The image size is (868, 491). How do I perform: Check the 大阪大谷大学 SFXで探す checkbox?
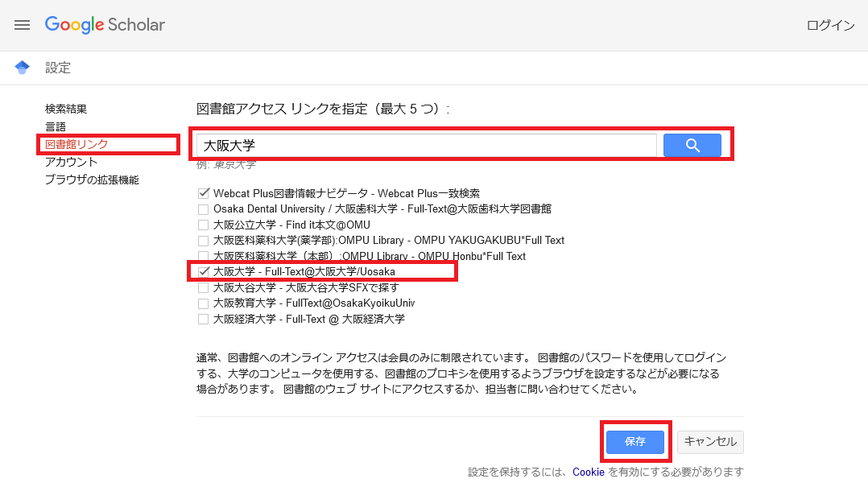pyautogui.click(x=203, y=288)
